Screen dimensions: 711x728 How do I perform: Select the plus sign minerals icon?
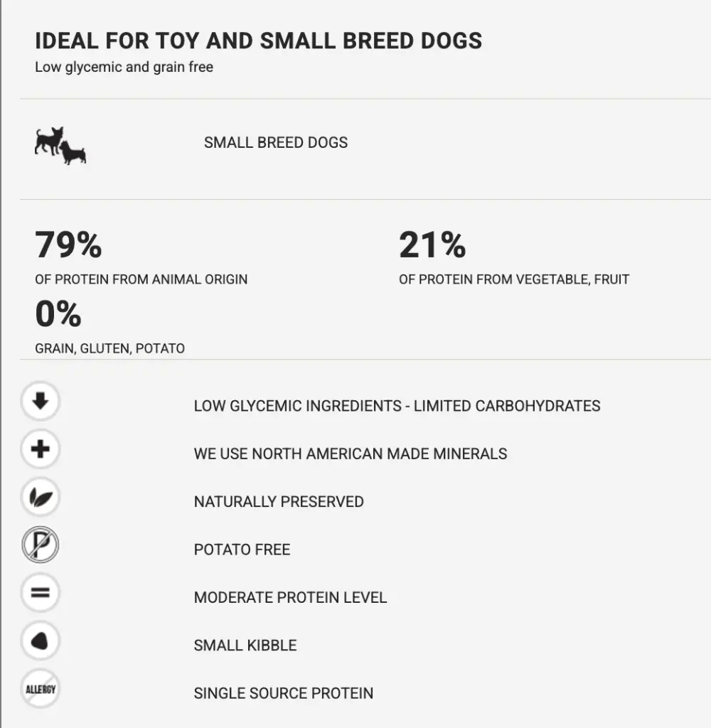tap(41, 449)
